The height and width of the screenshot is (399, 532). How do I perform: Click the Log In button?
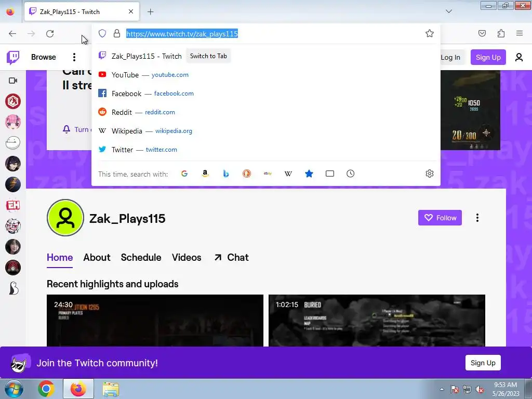(450, 57)
